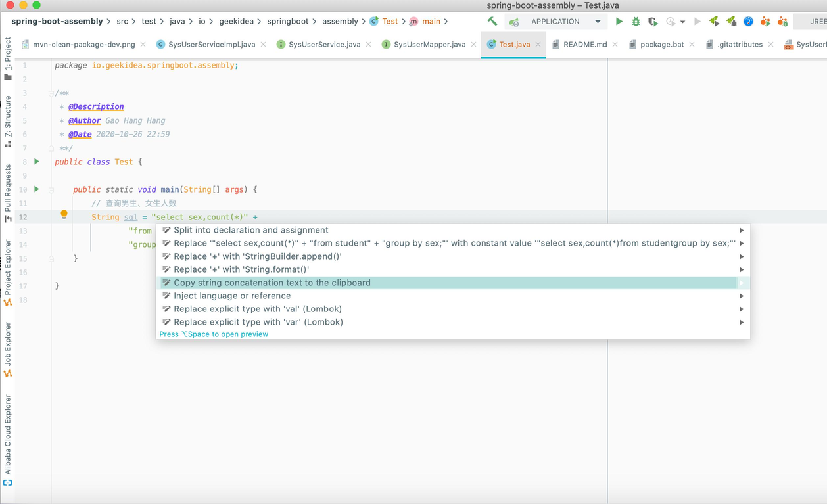Screen dimensions: 827x504
Task: Expand submenu arrow for 'val' (Lombok) entry
Action: tap(742, 309)
